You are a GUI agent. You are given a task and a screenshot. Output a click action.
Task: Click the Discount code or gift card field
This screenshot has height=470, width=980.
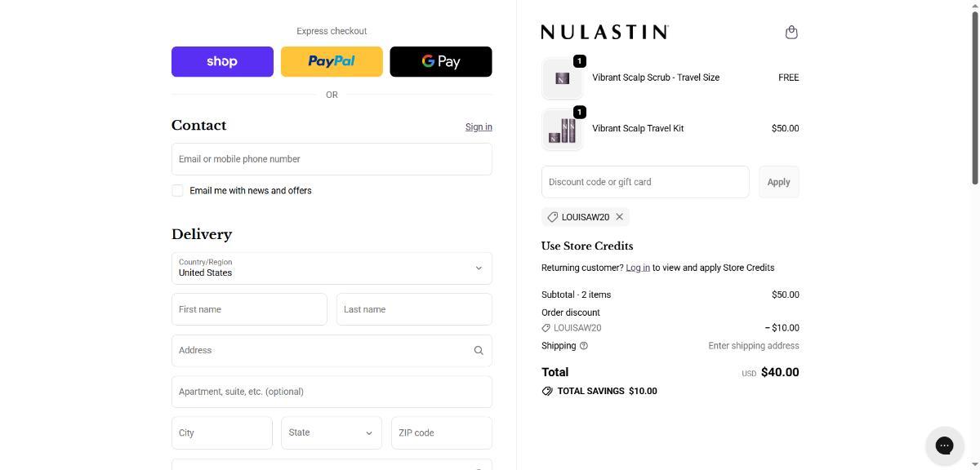click(x=645, y=182)
